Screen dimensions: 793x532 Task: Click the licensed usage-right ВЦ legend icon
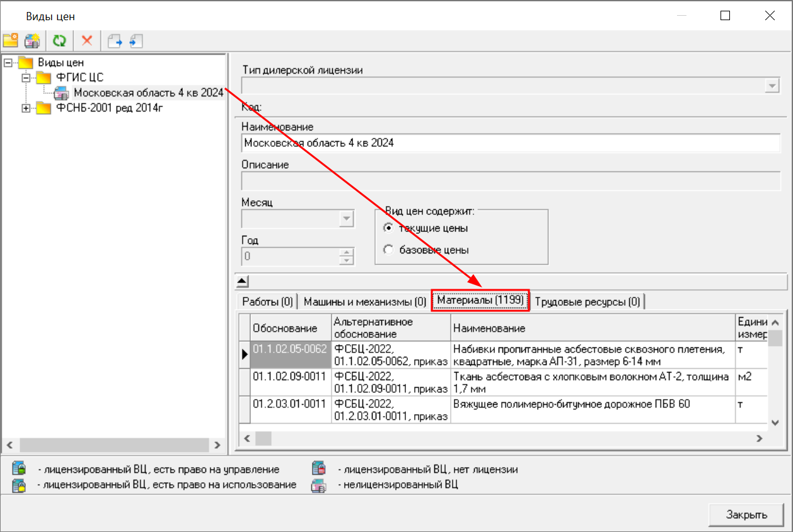point(20,485)
